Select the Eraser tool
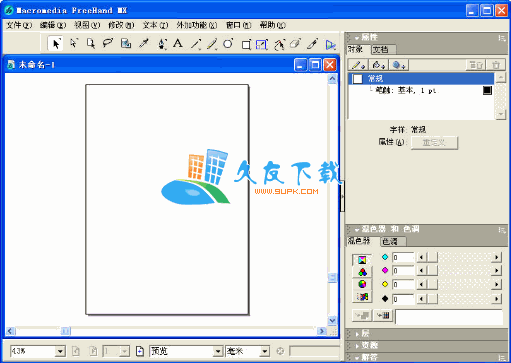511x363 pixels. pyautogui.click(x=295, y=44)
